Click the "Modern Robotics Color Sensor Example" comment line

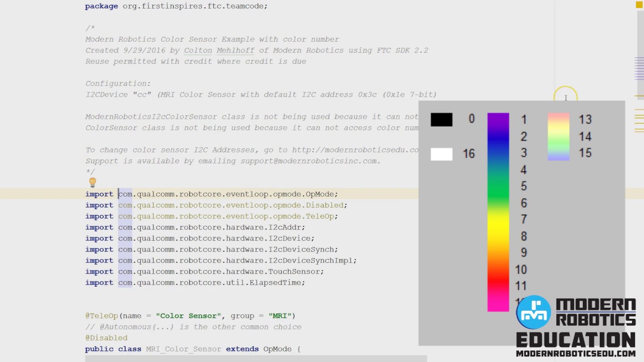tap(212, 39)
